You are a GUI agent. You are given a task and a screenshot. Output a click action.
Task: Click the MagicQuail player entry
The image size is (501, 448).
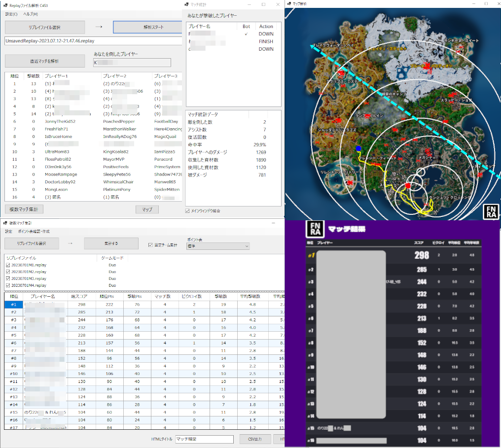pos(165,137)
